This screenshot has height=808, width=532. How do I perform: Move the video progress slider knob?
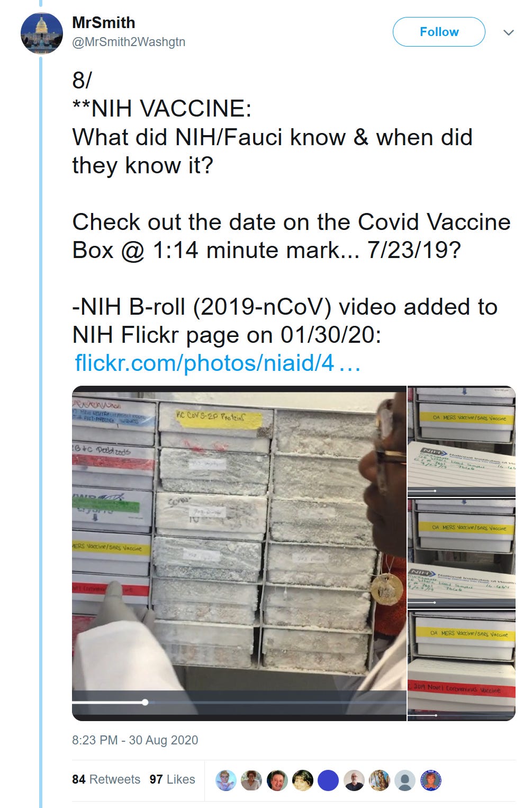click(x=145, y=702)
